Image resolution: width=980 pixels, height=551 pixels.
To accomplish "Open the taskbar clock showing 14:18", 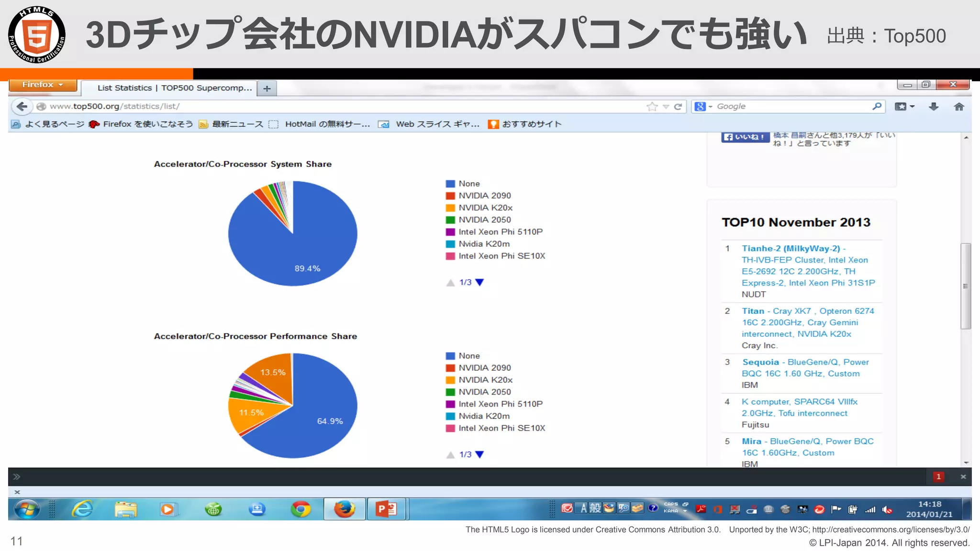I will tap(929, 509).
